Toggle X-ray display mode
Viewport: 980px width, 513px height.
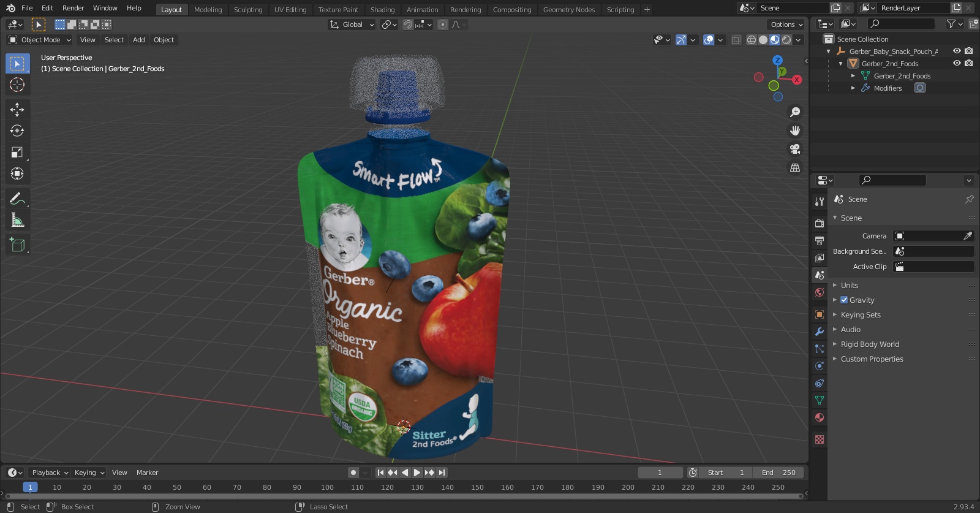[x=736, y=40]
